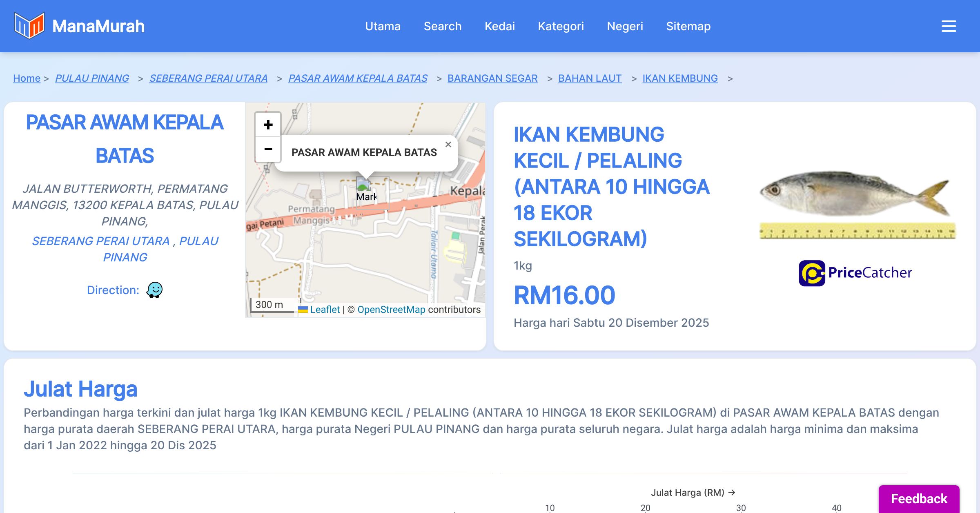980x513 pixels.
Task: Open Waze direction icon
Action: [154, 290]
